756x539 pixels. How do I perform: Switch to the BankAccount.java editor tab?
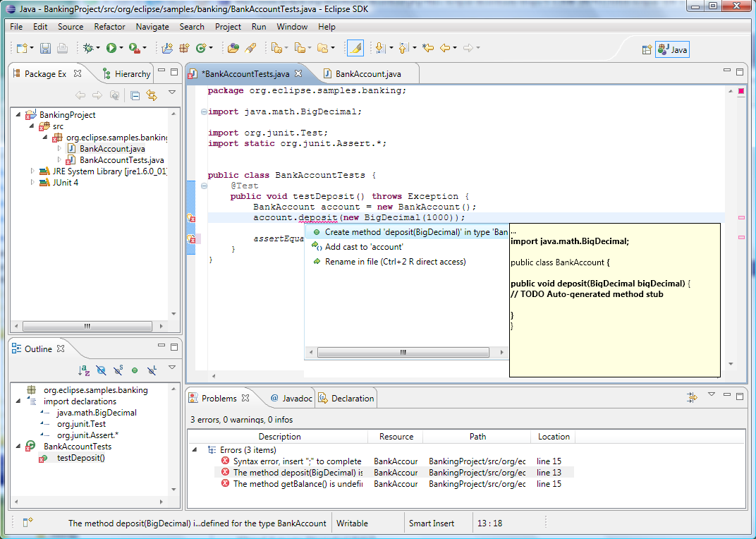coord(368,73)
